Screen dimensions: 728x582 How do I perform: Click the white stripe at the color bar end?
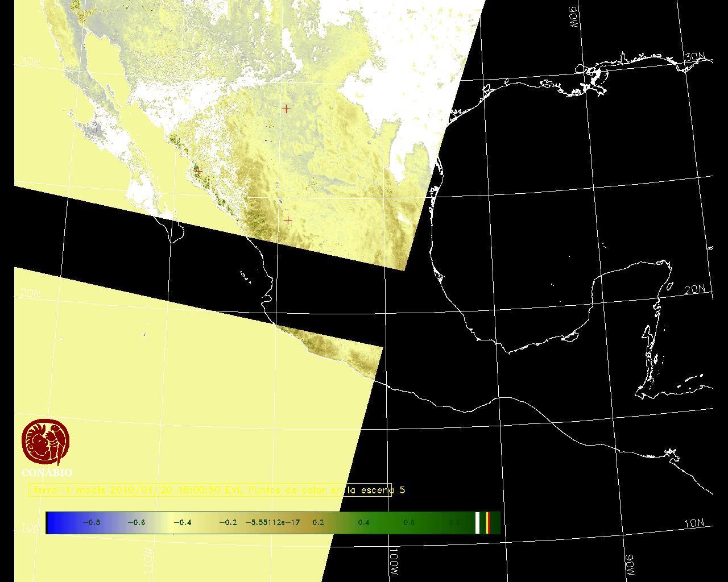(478, 522)
